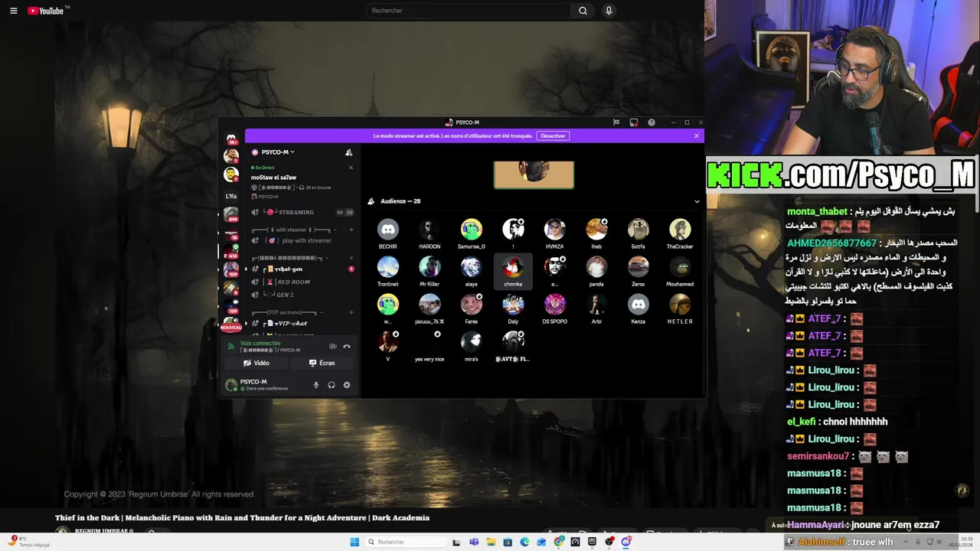The image size is (980, 551).
Task: Open Discord user settings gear
Action: point(347,385)
